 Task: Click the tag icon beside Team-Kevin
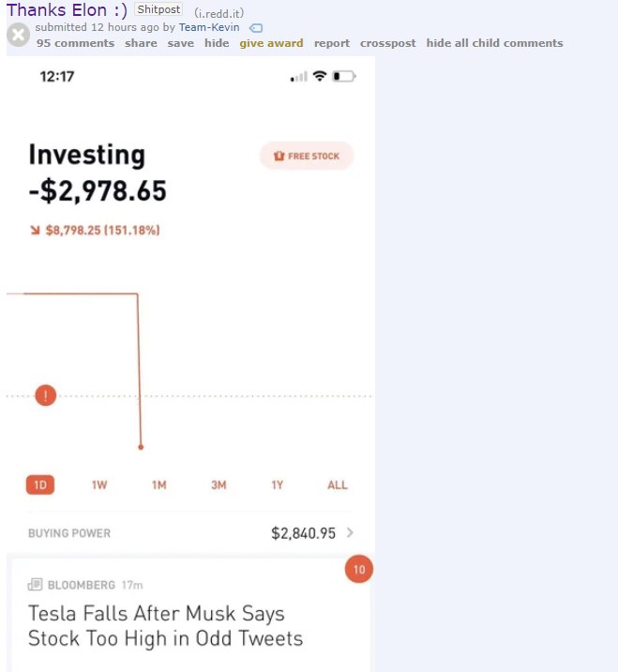click(256, 28)
